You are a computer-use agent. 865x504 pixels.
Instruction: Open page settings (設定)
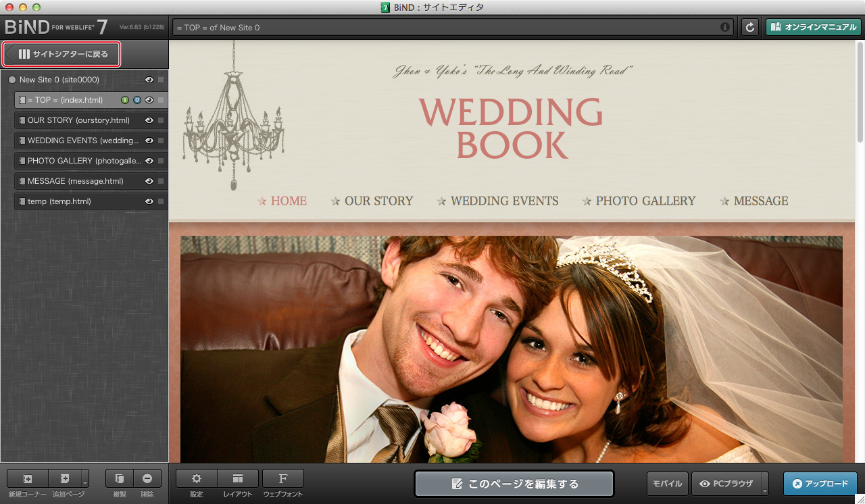tap(197, 478)
